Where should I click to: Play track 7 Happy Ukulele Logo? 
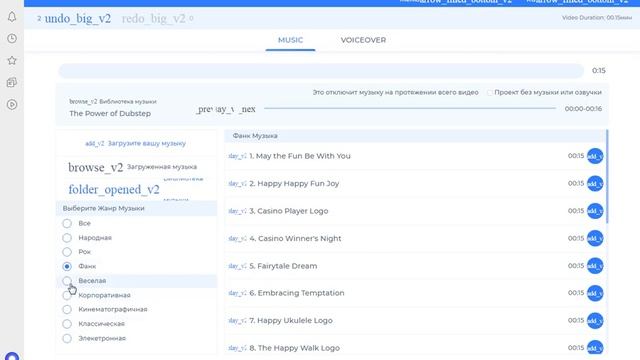pos(238,321)
